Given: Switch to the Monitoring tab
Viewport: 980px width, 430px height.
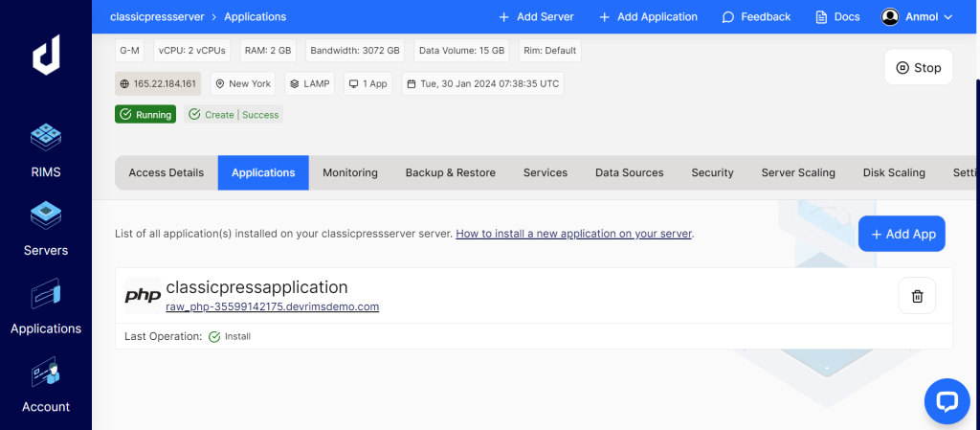Looking at the screenshot, I should (349, 172).
